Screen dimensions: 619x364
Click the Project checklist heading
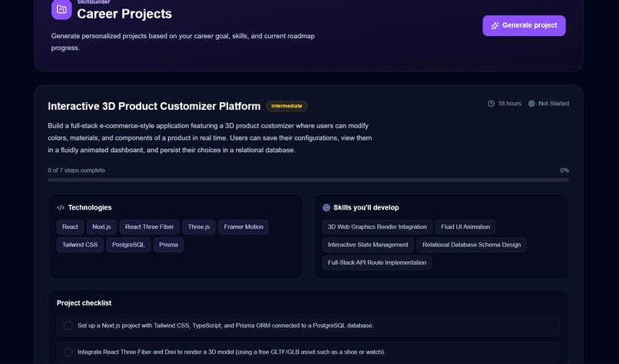(x=84, y=303)
